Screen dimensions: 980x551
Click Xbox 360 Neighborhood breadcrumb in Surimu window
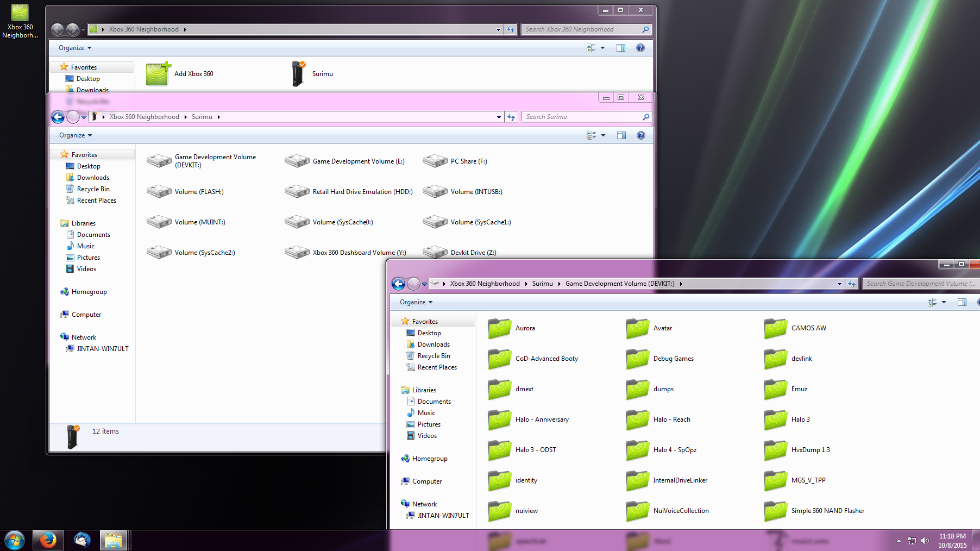pyautogui.click(x=144, y=117)
